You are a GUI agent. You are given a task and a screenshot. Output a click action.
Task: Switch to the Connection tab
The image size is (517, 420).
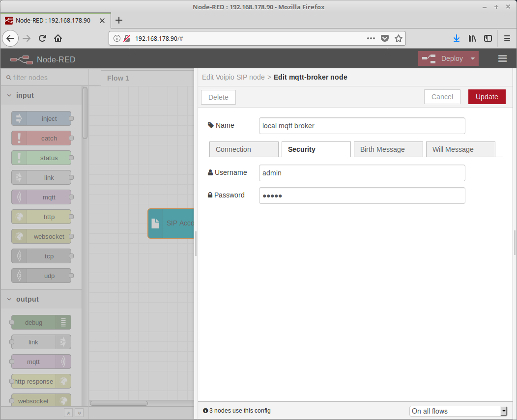click(x=244, y=149)
